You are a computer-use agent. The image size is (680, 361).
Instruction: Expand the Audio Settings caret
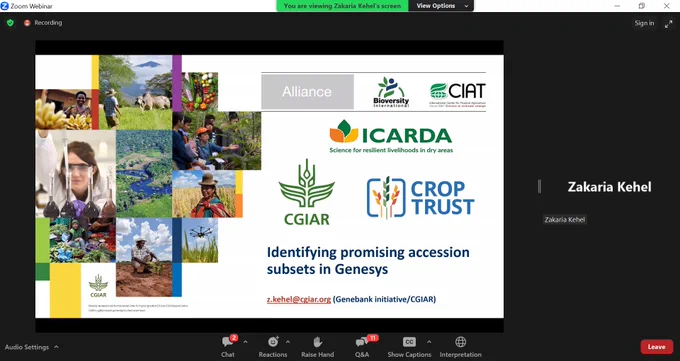[56, 347]
